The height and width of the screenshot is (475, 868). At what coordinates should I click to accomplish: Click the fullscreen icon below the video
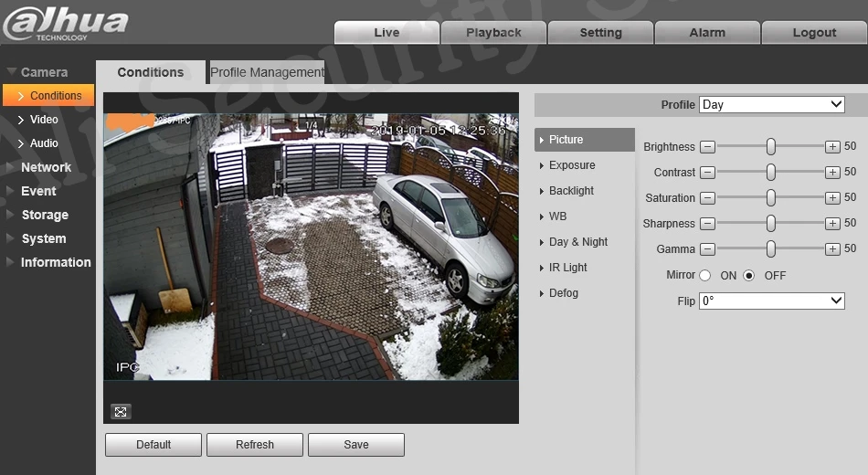(121, 411)
